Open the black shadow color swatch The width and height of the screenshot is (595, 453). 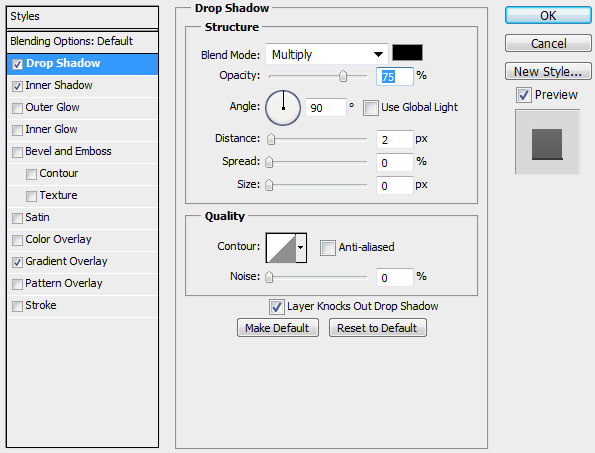407,53
